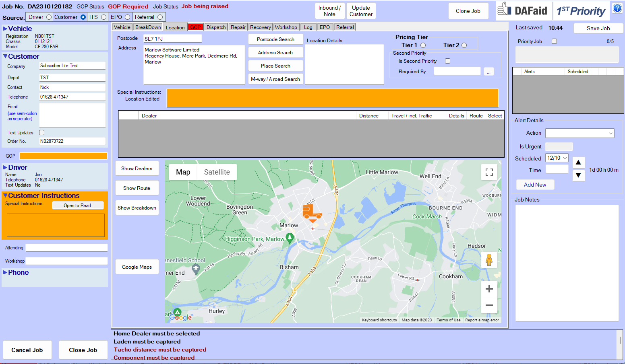625x364 pixels.
Task: Collapse the Customer Instructions section
Action: tap(5, 196)
